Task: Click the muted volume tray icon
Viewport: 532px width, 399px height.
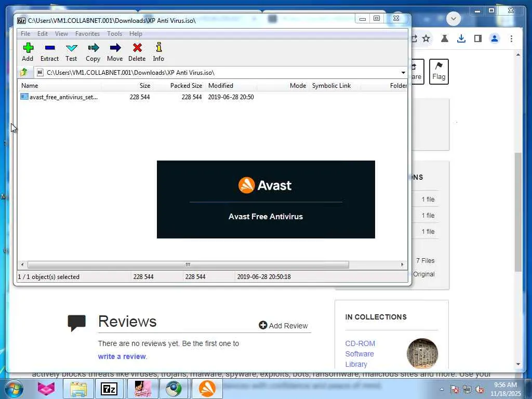Action: tap(480, 390)
